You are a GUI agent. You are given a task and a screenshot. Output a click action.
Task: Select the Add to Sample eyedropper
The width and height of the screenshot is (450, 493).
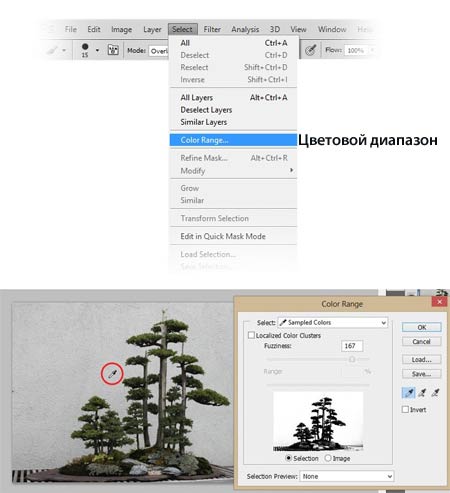pyautogui.click(x=422, y=393)
